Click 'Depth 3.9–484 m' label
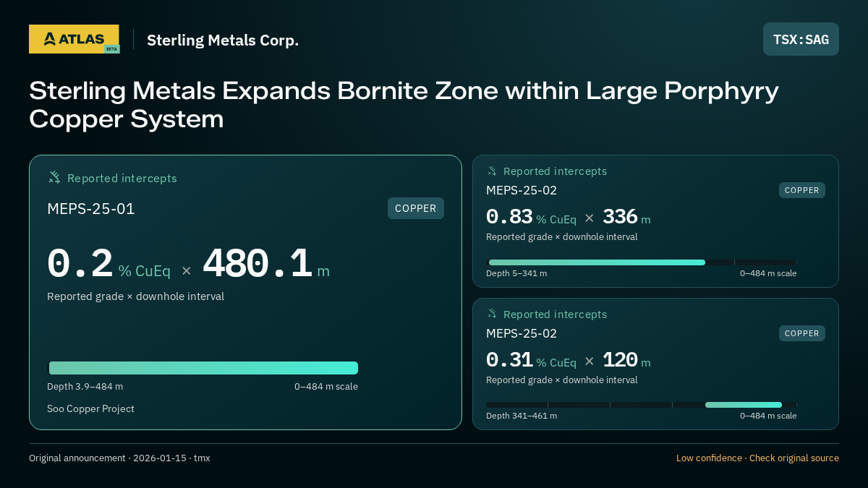 click(85, 386)
